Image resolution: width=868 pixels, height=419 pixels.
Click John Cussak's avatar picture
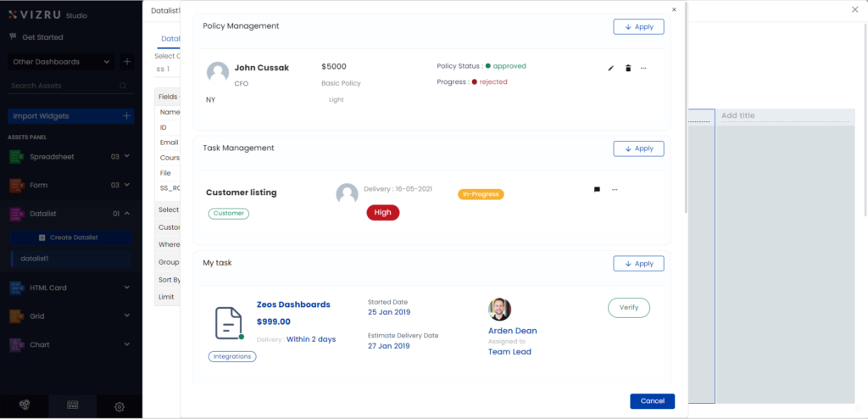click(218, 72)
